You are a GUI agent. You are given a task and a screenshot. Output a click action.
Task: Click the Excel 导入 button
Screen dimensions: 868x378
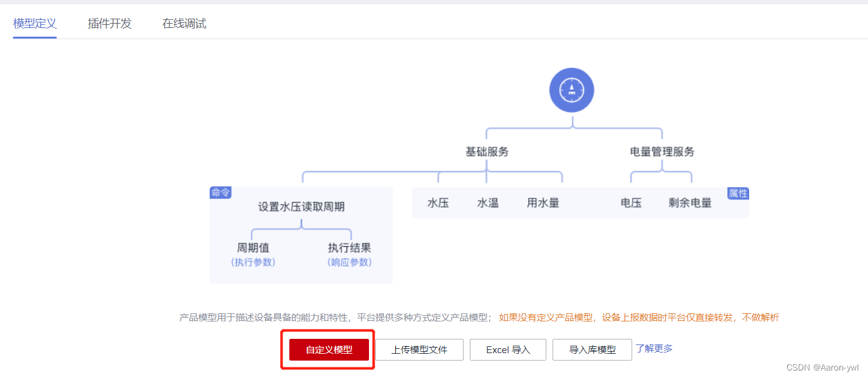(x=508, y=349)
